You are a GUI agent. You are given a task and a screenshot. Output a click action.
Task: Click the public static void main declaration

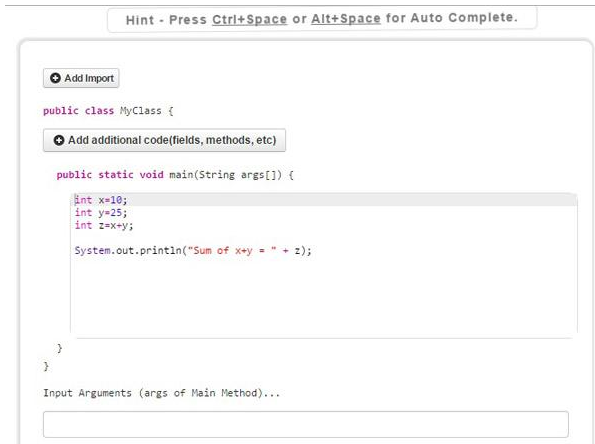[x=175, y=175]
